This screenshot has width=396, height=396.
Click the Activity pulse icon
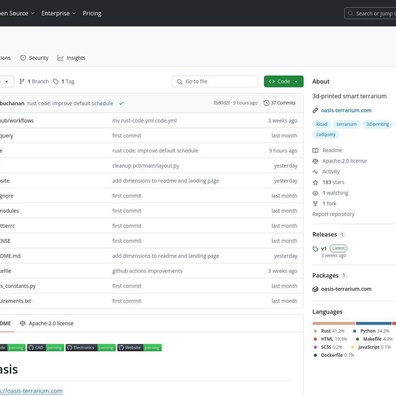tap(315, 172)
